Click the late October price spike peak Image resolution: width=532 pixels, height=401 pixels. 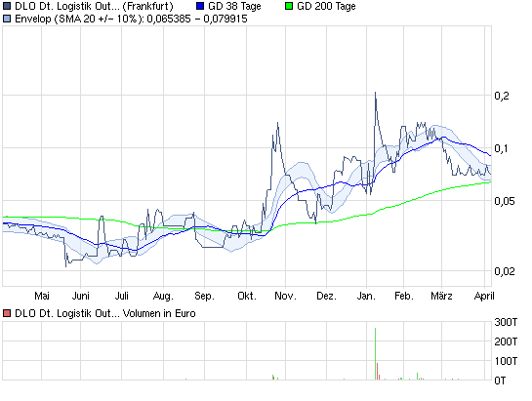278,123
